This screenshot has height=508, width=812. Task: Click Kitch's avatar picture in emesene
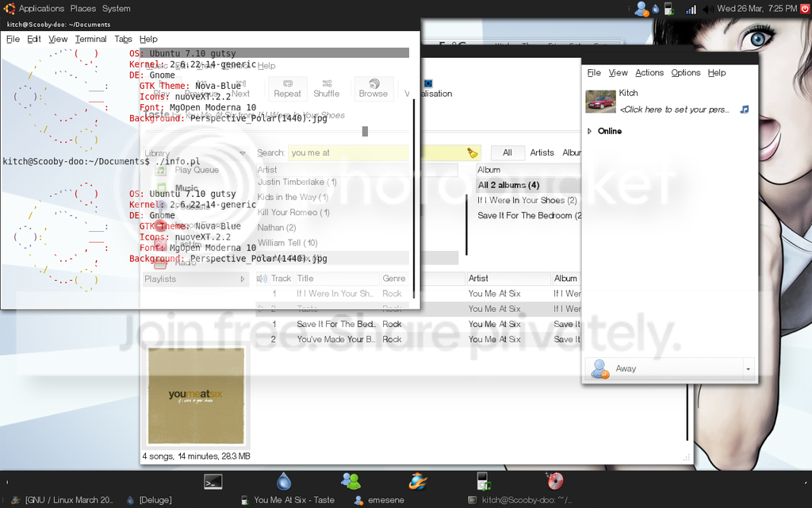tap(601, 101)
